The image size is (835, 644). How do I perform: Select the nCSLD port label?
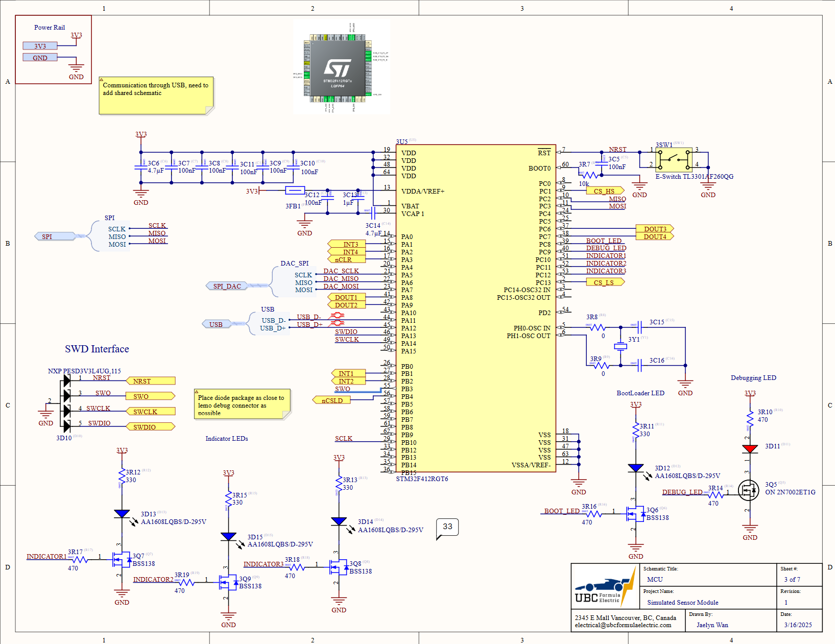click(x=332, y=400)
